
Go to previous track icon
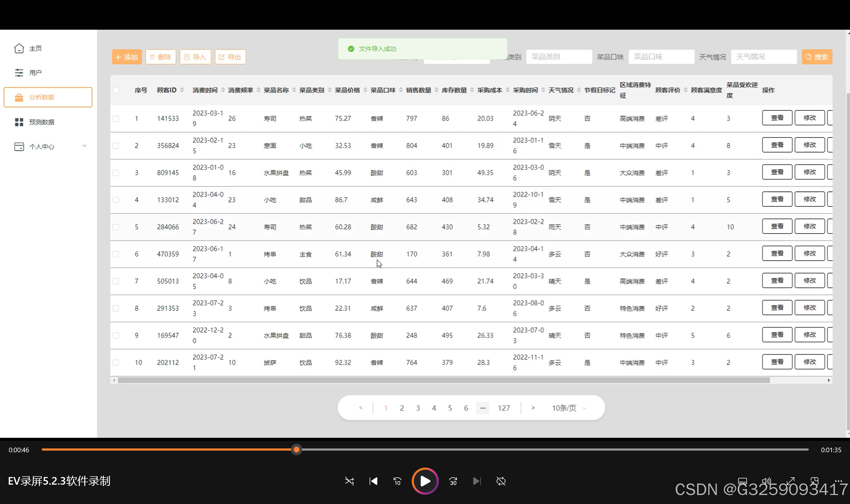click(x=373, y=481)
